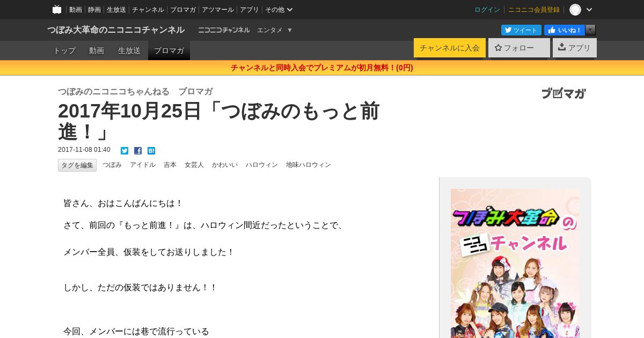Expand the account menu chevron
The height and width of the screenshot is (338, 644).
coord(589,10)
